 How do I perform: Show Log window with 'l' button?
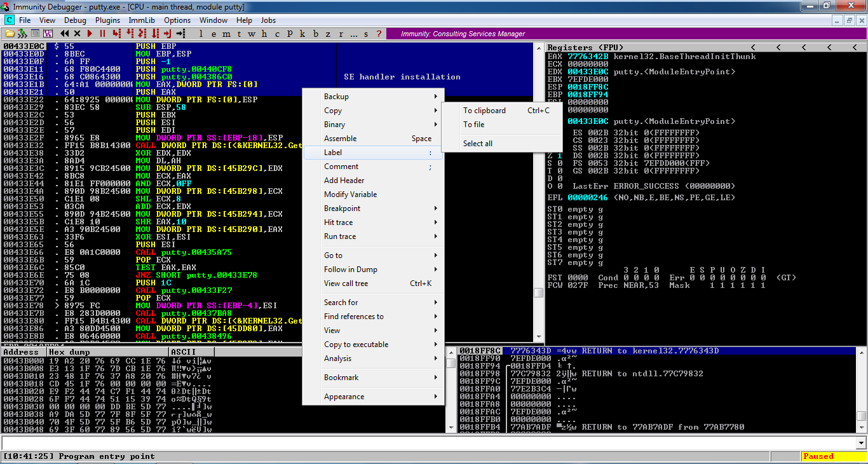pos(201,34)
